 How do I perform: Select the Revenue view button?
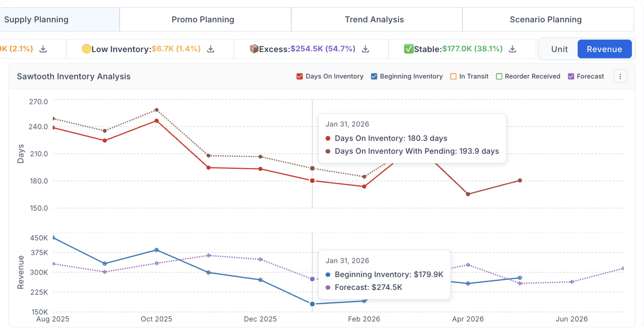(604, 49)
